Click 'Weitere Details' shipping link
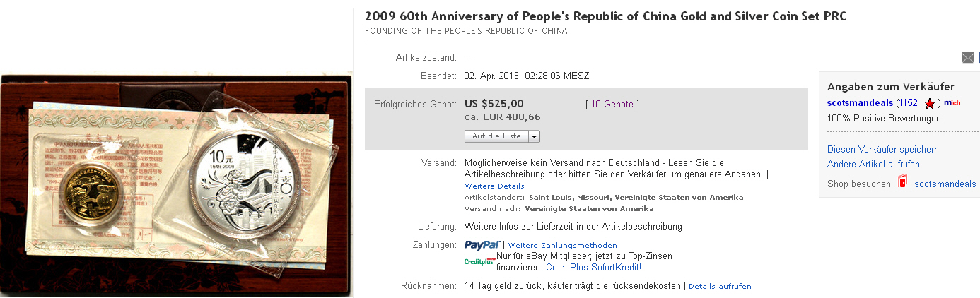The image size is (980, 298). pos(494,186)
